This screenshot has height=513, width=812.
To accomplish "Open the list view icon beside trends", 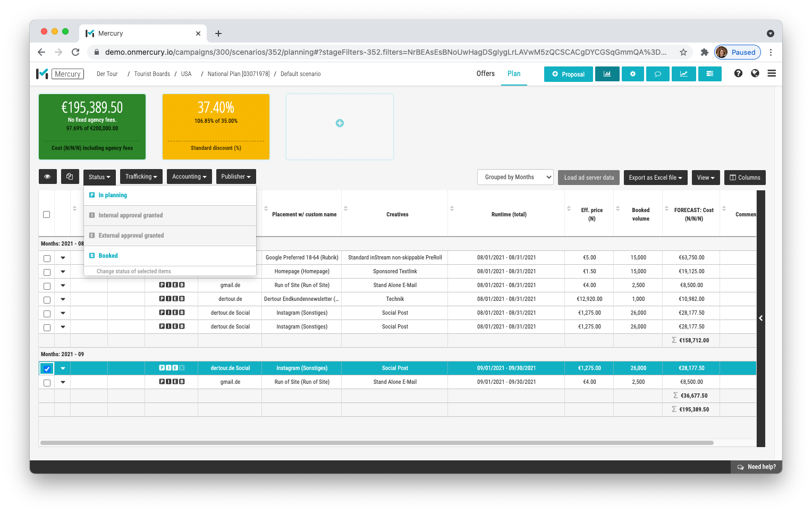I will [x=709, y=74].
